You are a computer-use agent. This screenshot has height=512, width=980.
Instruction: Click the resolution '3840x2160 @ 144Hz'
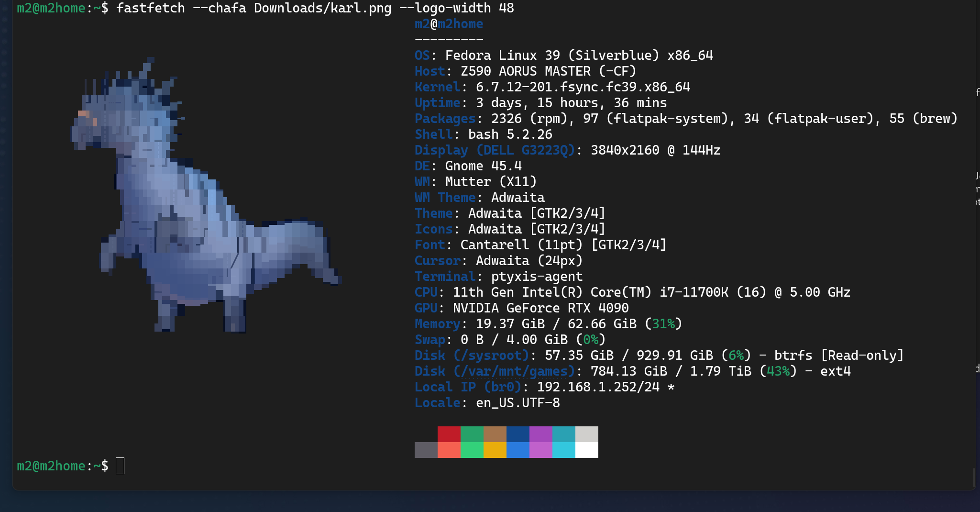pos(656,150)
